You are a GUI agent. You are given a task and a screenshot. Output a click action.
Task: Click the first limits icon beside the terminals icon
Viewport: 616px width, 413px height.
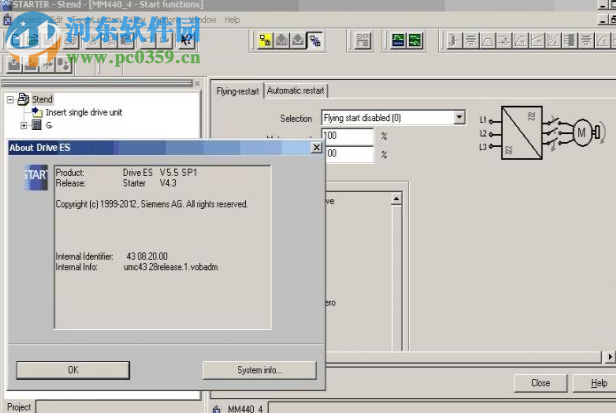[x=471, y=40]
